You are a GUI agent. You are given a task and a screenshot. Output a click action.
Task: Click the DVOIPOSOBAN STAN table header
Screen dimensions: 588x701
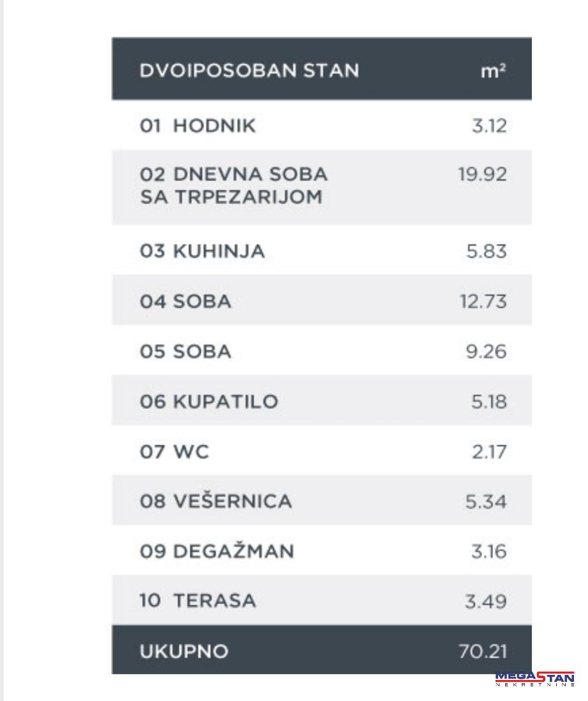click(x=249, y=70)
